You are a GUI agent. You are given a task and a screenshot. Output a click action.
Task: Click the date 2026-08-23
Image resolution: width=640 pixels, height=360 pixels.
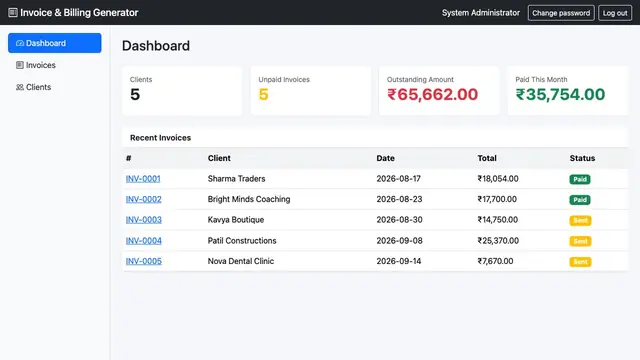(399, 199)
